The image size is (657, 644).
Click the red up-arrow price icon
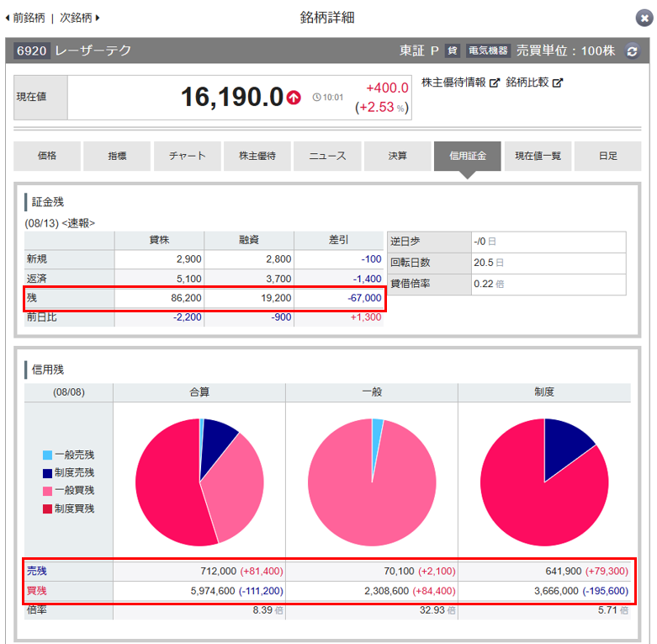294,98
